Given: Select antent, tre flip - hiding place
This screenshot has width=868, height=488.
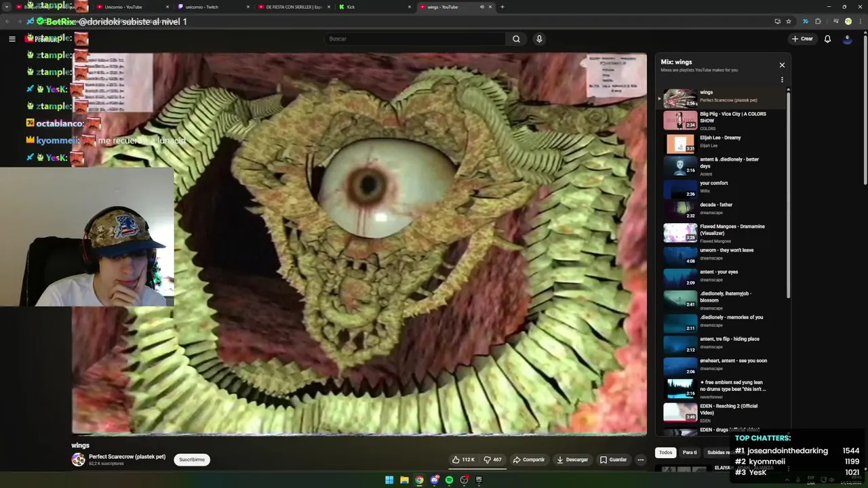Looking at the screenshot, I should click(722, 344).
